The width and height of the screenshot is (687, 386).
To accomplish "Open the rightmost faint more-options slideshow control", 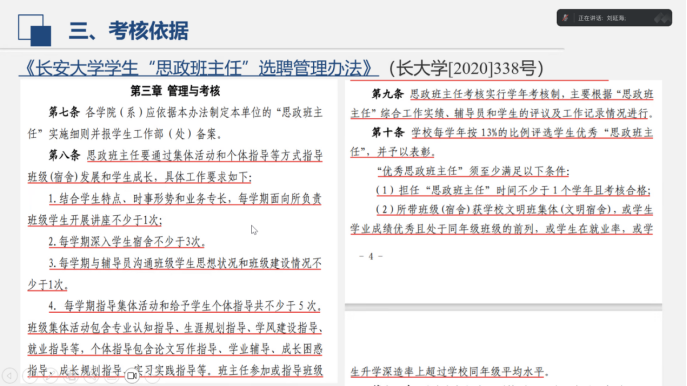I will coord(152,375).
